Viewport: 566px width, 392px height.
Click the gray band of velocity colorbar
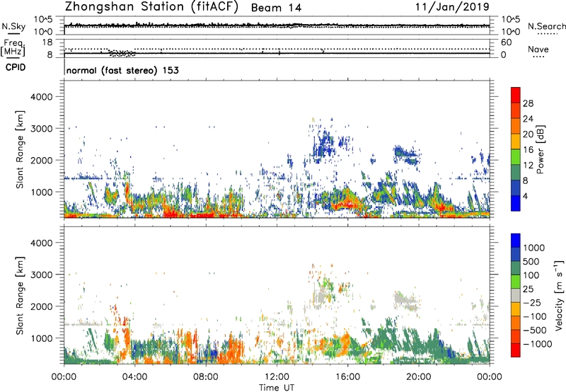pyautogui.click(x=516, y=295)
